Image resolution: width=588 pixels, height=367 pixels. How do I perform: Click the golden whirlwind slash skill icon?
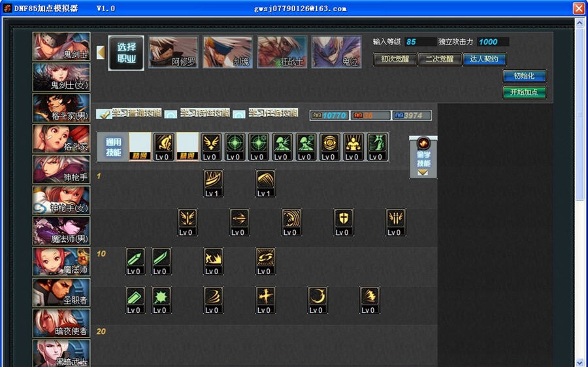coord(214,300)
